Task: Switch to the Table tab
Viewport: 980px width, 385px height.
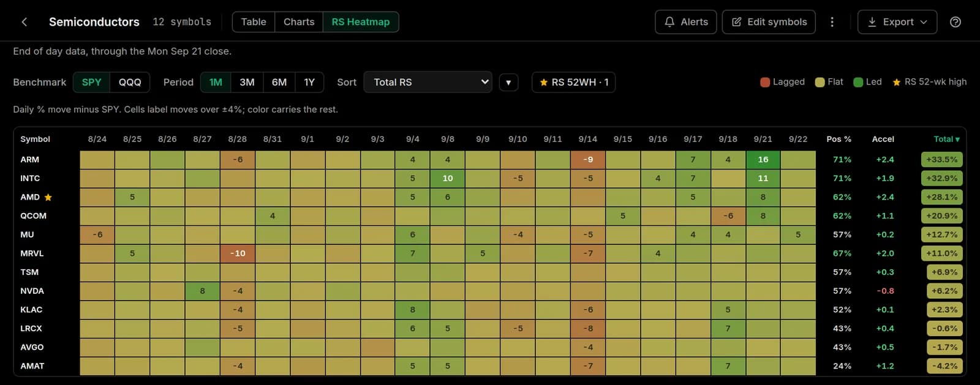Action: tap(254, 22)
